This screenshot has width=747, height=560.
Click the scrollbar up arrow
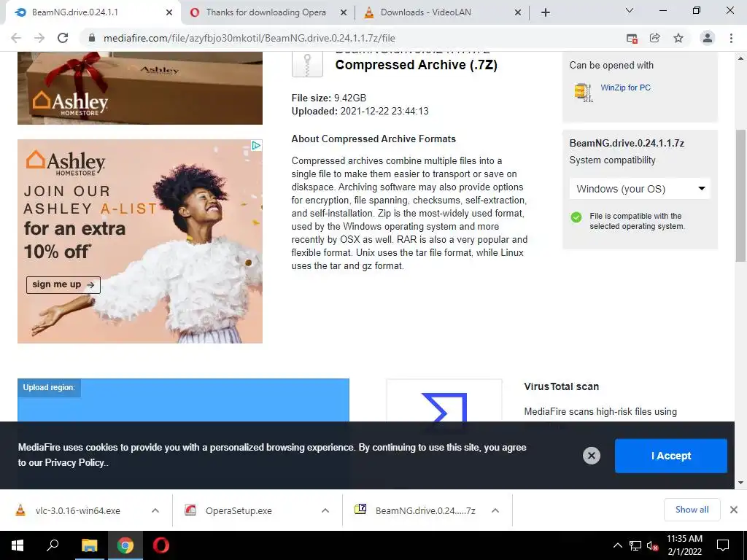click(740, 58)
